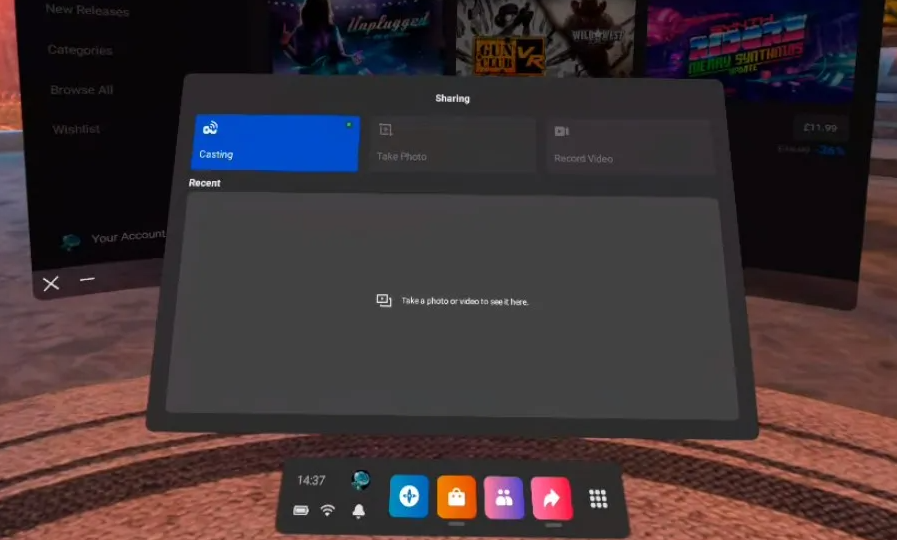Viewport: 897px width, 540px height.
Task: Open the profile avatar in dock
Action: [x=360, y=480]
